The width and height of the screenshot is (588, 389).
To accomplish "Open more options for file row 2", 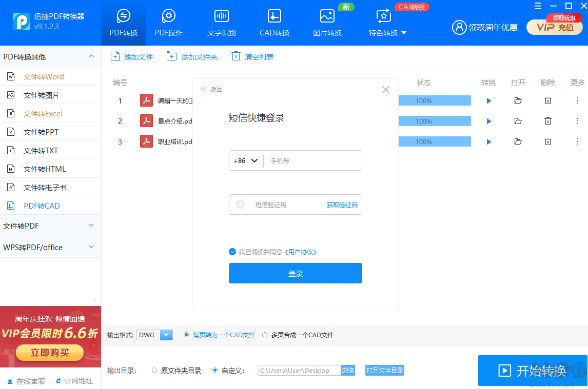I will pyautogui.click(x=578, y=121).
